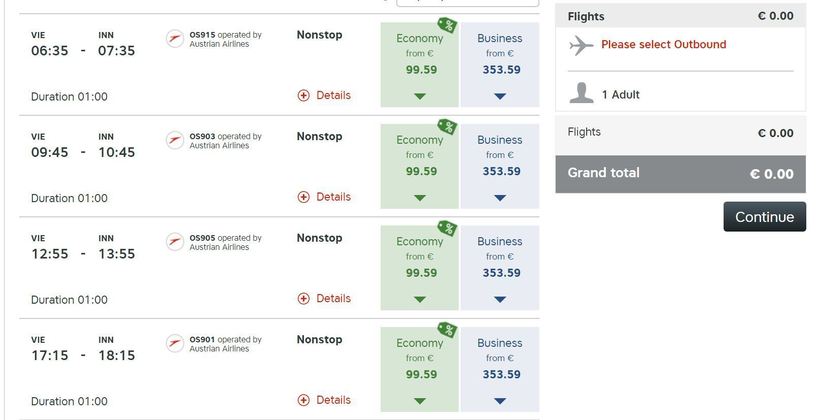
Task: Select the Economy 99.59 fare on flight OS903
Action: click(x=419, y=166)
